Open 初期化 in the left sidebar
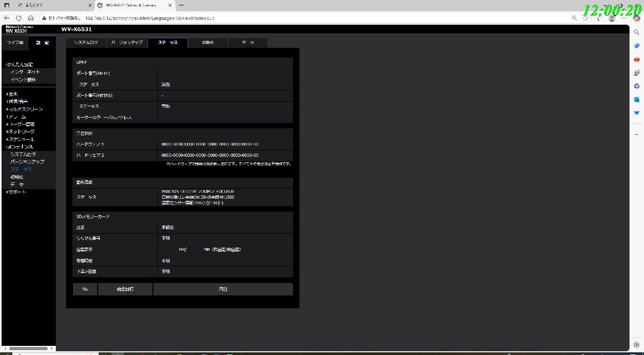Image resolution: width=644 pixels, height=355 pixels. pos(17,177)
